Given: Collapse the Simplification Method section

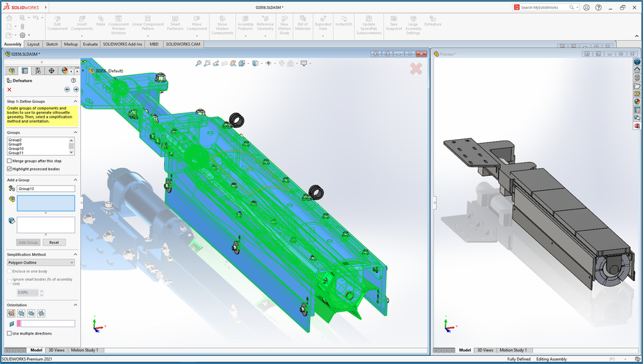Looking at the screenshot, I should (76, 254).
